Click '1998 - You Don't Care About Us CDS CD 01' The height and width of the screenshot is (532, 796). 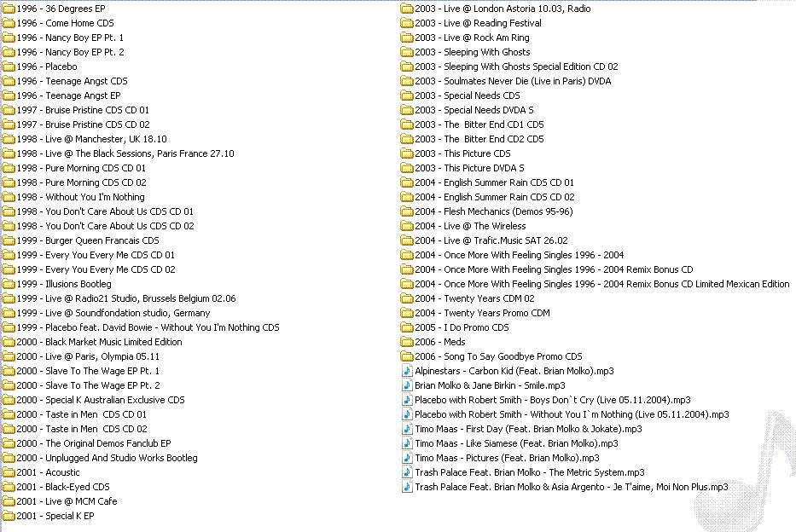point(105,211)
